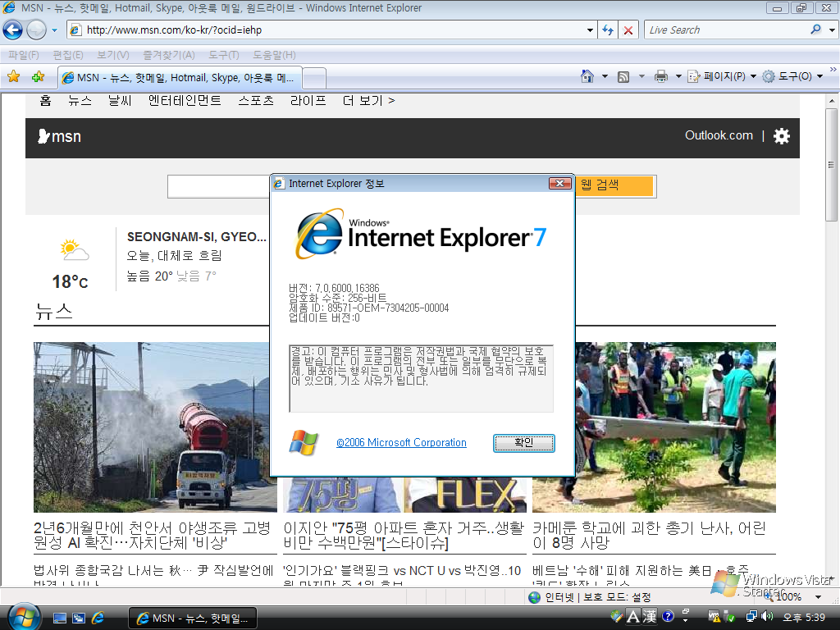Click the Live Search input box
The height and width of the screenshot is (630, 840).
coord(727,30)
